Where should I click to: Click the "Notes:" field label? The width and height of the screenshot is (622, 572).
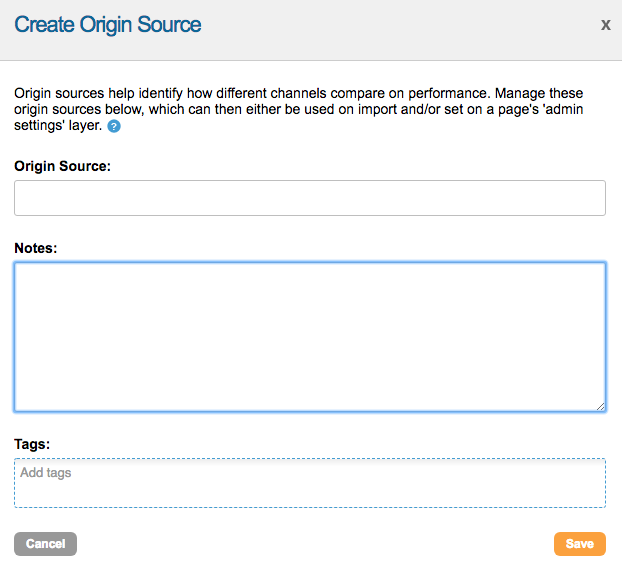point(36,247)
